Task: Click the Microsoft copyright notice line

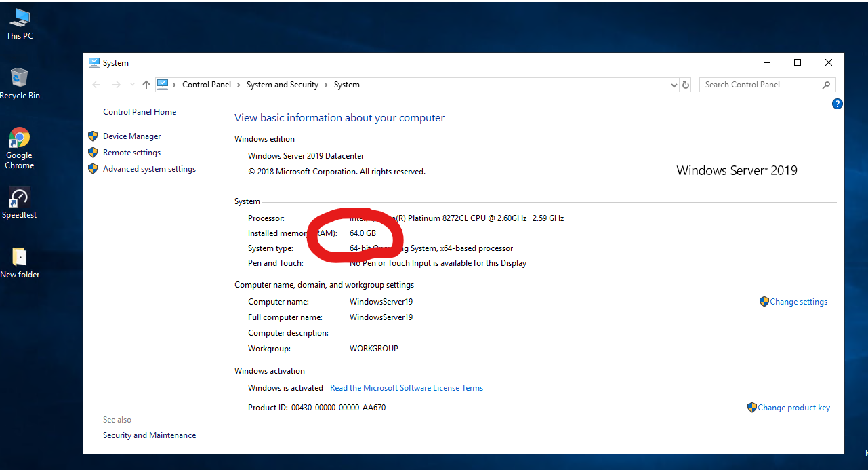Action: click(337, 172)
